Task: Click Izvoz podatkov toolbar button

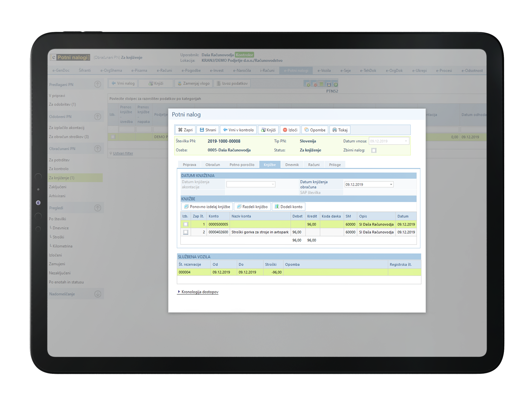Action: [x=232, y=83]
